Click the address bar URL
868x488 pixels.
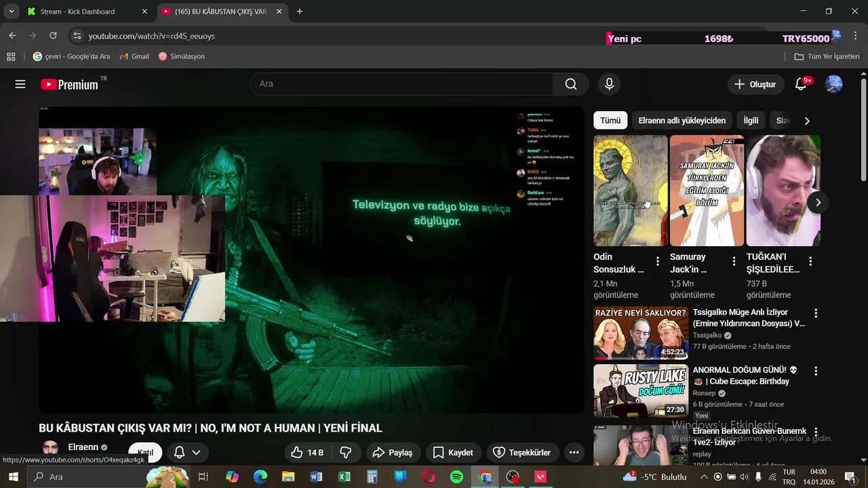(151, 36)
